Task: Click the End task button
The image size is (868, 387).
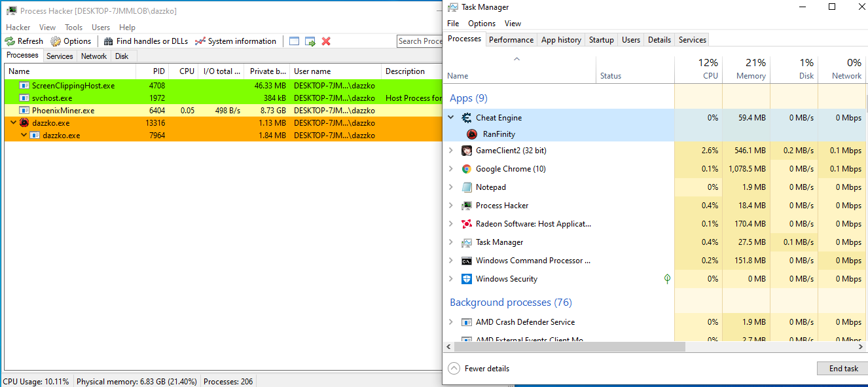Action: click(x=842, y=369)
